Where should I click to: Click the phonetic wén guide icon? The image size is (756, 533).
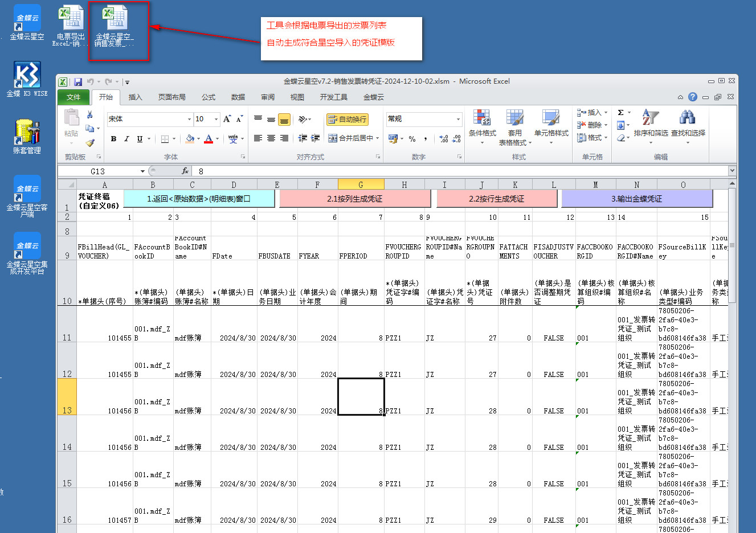pos(233,138)
